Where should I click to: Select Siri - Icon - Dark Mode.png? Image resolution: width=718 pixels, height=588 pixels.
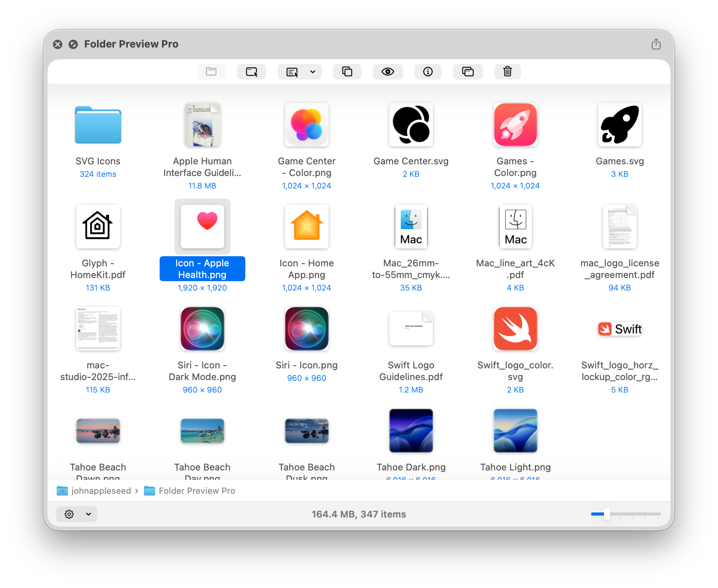[x=202, y=329]
